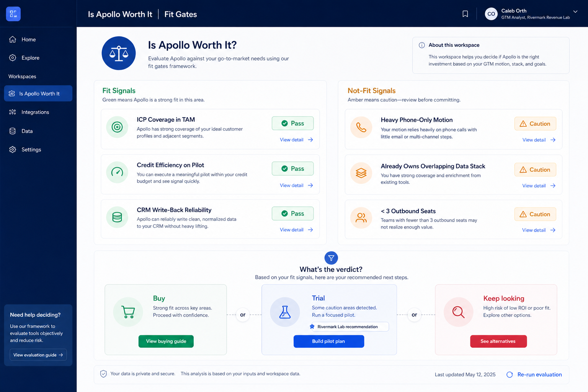
Task: Click the verdict funnel icon
Action: coord(331,258)
